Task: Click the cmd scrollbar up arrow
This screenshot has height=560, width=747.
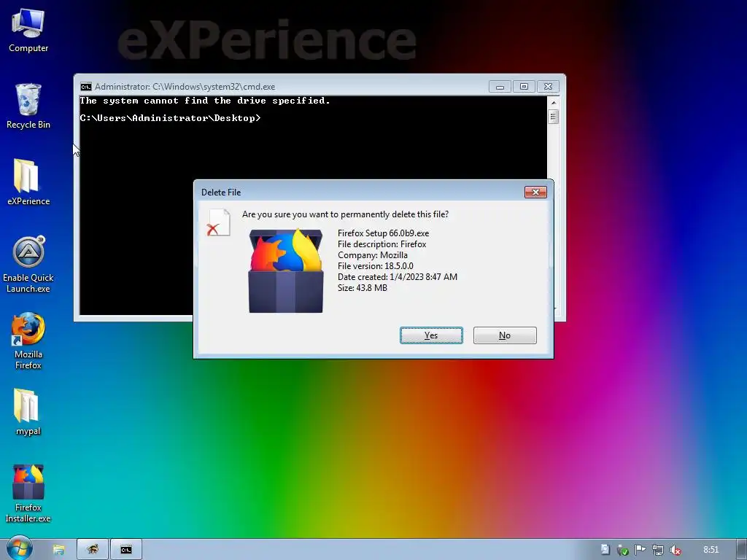Action: (553, 102)
